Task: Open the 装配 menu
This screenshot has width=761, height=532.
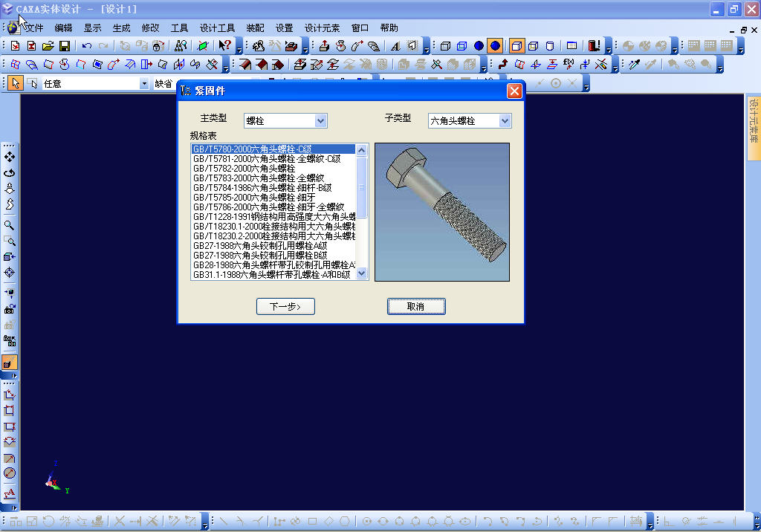Action: [256, 27]
